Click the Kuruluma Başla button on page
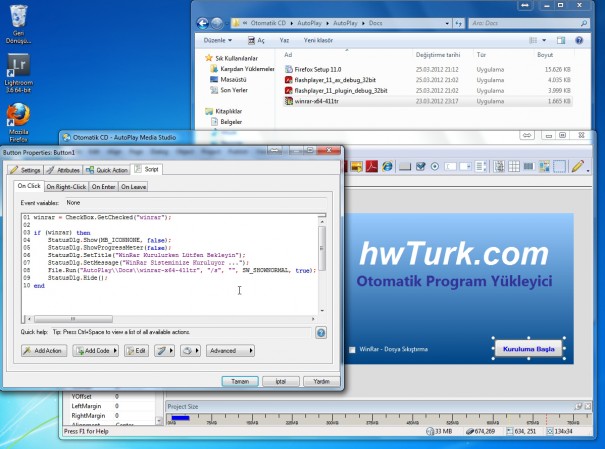The height and width of the screenshot is (449, 605). pyautogui.click(x=529, y=349)
